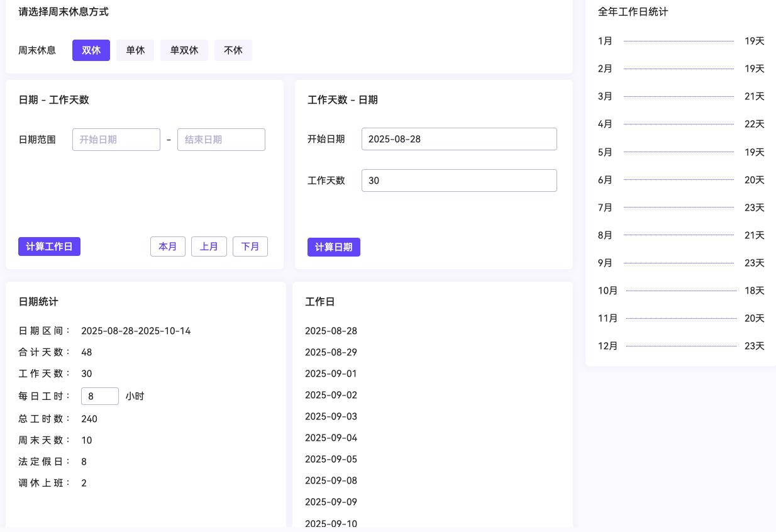The height and width of the screenshot is (532, 776).
Task: Click the 12月 yearly statistics row
Action: click(x=680, y=346)
